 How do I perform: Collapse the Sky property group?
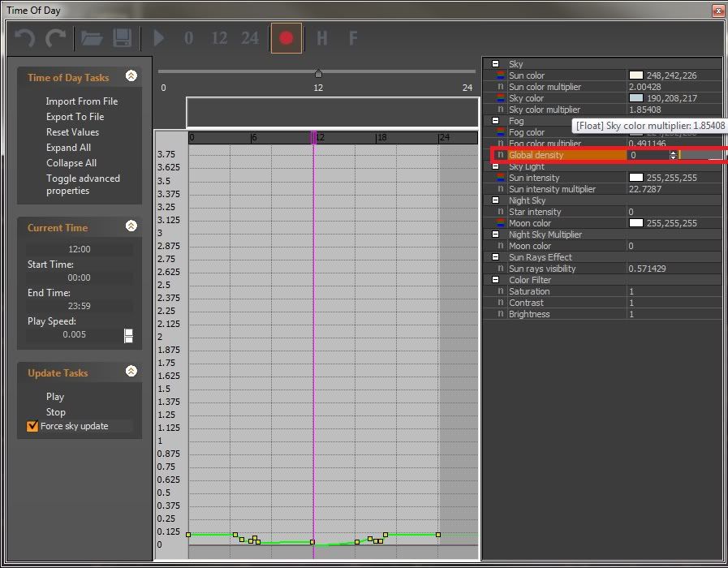tap(495, 64)
